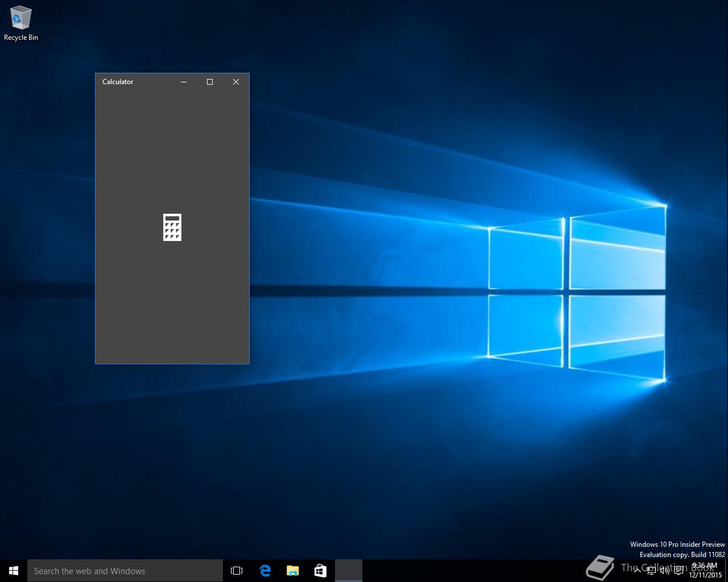Screen dimensions: 728x582
Task: Click the Search the web and Windows box
Action: click(125, 571)
